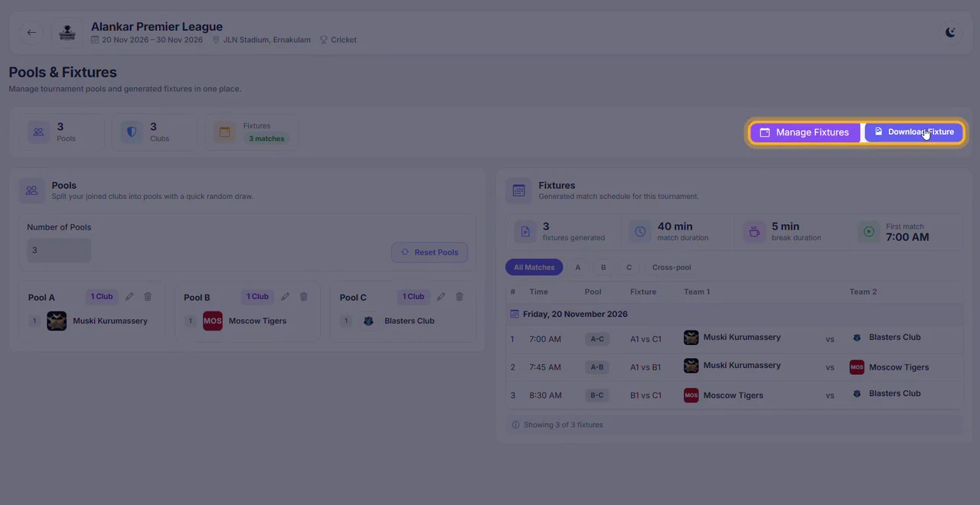Click the Fixtures calendar stat icon
The width and height of the screenshot is (980, 505).
point(225,132)
